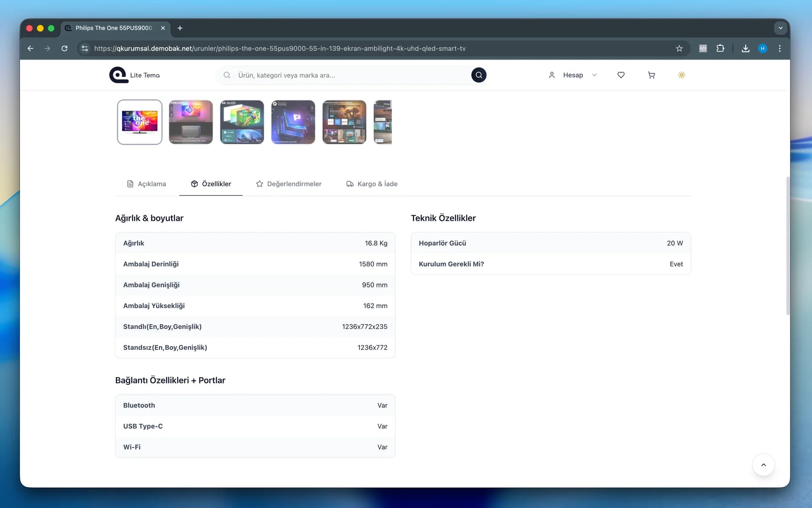Reload the page
This screenshot has height=508, width=812.
[64, 48]
